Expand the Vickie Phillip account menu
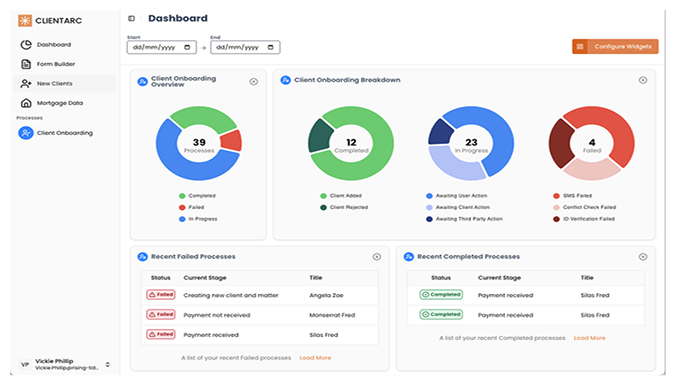This screenshot has width=676, height=378. pyautogui.click(x=107, y=364)
